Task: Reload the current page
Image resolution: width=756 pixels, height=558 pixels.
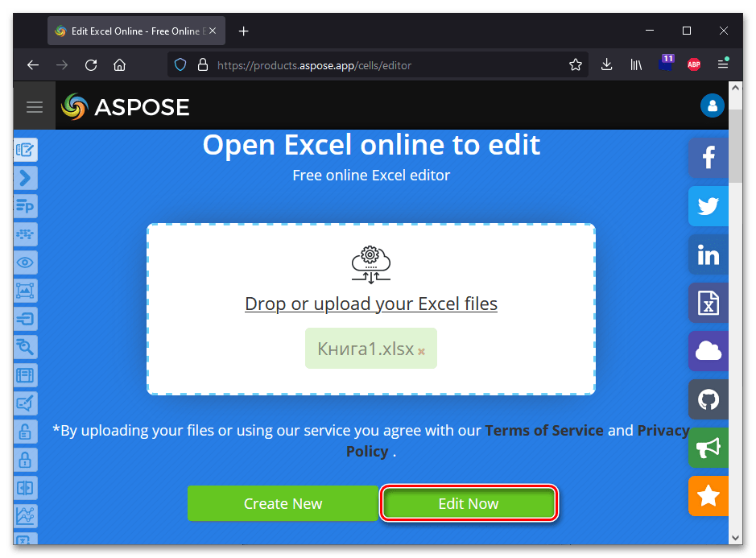Action: pyautogui.click(x=91, y=65)
